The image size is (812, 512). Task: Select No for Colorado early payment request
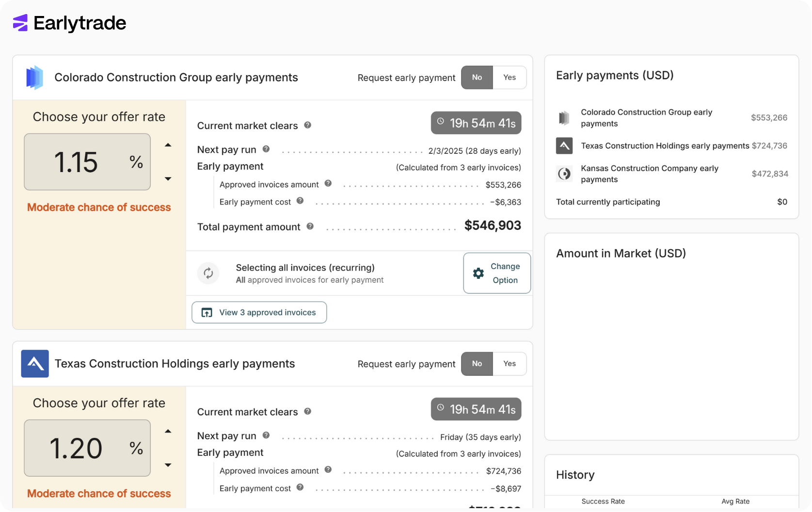(x=477, y=78)
